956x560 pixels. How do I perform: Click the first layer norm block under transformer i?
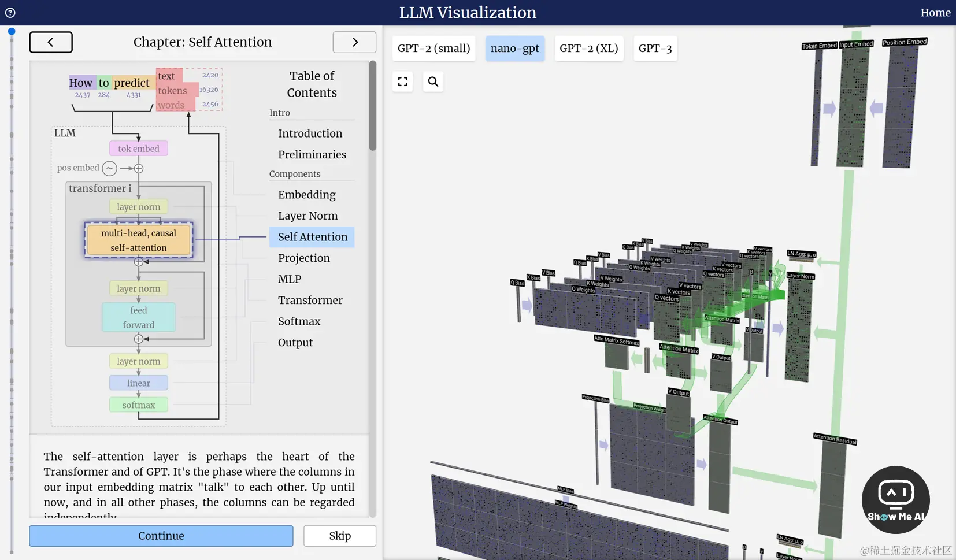pyautogui.click(x=139, y=207)
